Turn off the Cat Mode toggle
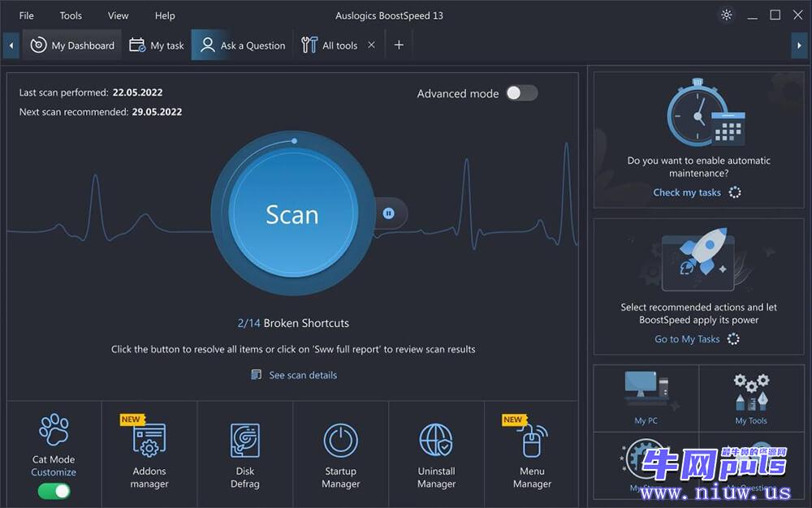This screenshot has width=812, height=508. coord(54,491)
